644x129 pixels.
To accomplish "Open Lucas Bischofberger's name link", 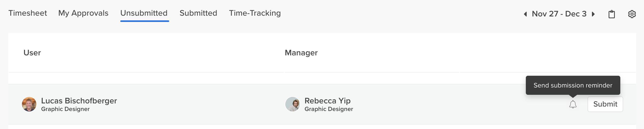I will [79, 101].
